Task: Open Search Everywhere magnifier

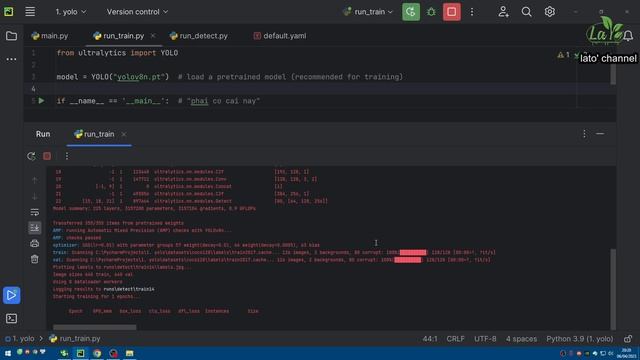Action: pos(527,12)
